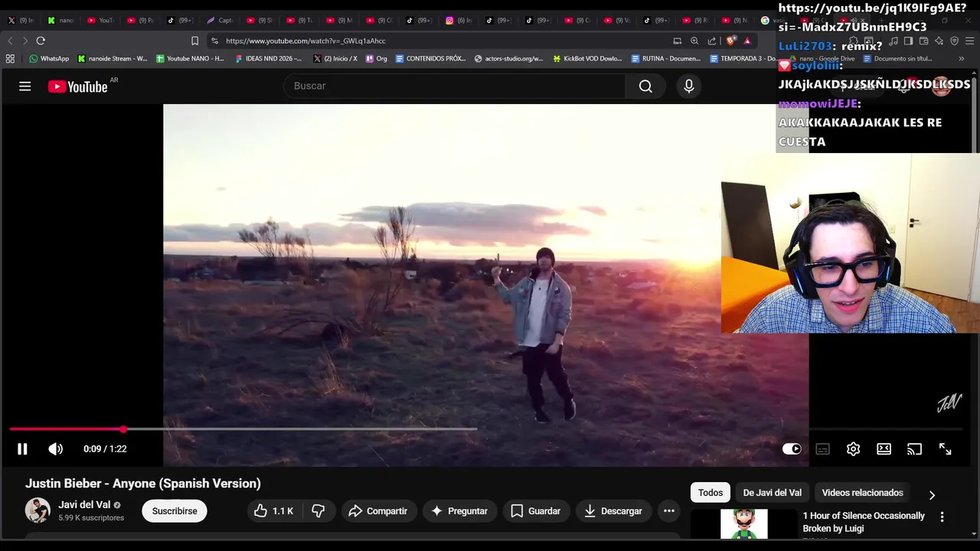Screen dimensions: 980x551
Task: Toggle the autoplay switch
Action: click(792, 449)
